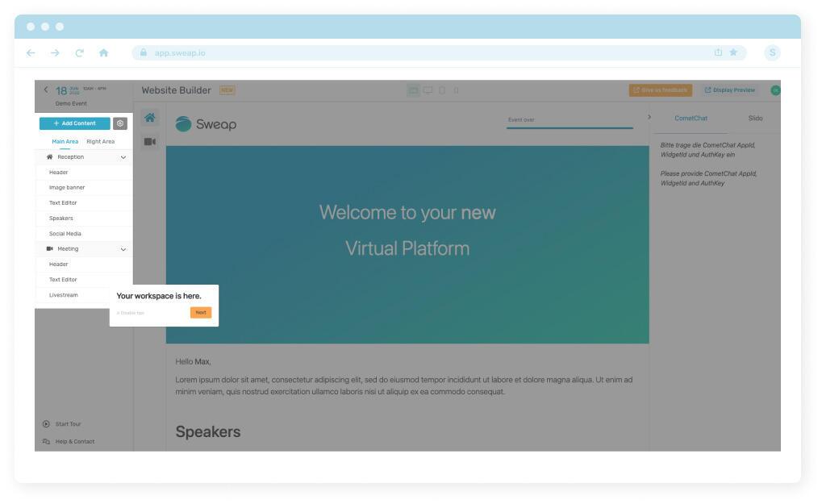Select the widescreen layout view toggle
822x504 pixels.
413,90
